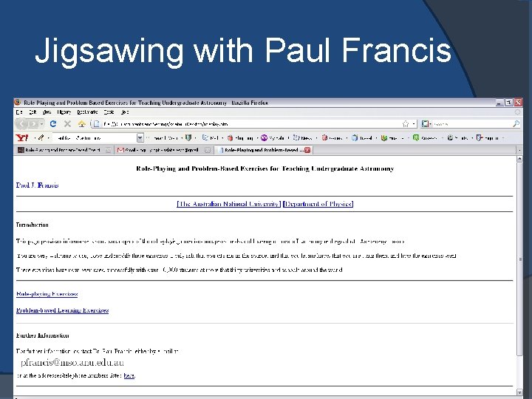Close the first Role-Playing tab
The width and height of the screenshot is (532, 399).
point(108,150)
